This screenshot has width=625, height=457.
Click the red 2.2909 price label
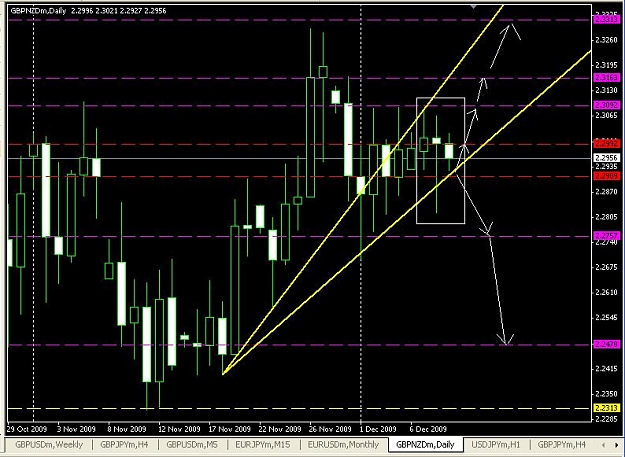(x=606, y=176)
